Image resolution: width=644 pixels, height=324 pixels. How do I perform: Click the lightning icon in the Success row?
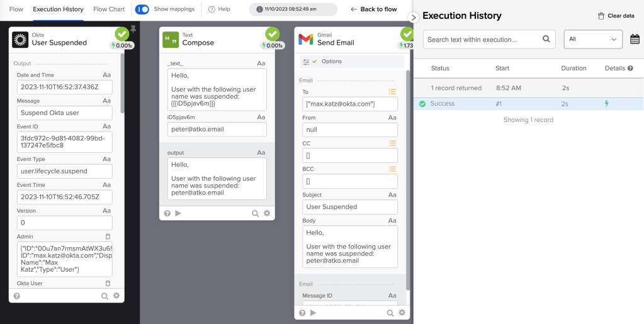click(x=607, y=104)
